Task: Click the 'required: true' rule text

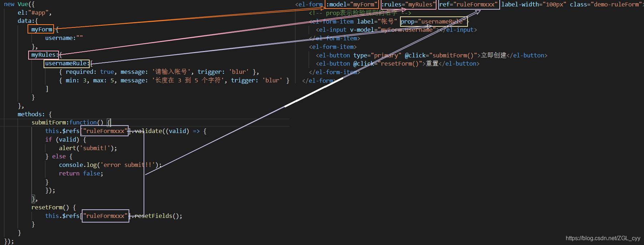Action: (x=90, y=72)
